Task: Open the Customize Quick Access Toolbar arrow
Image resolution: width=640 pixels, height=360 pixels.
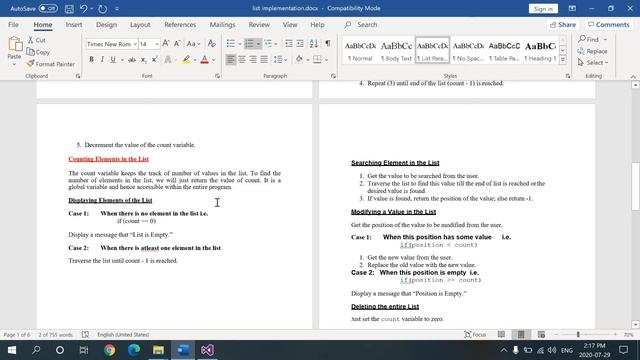Action: pyautogui.click(x=117, y=9)
